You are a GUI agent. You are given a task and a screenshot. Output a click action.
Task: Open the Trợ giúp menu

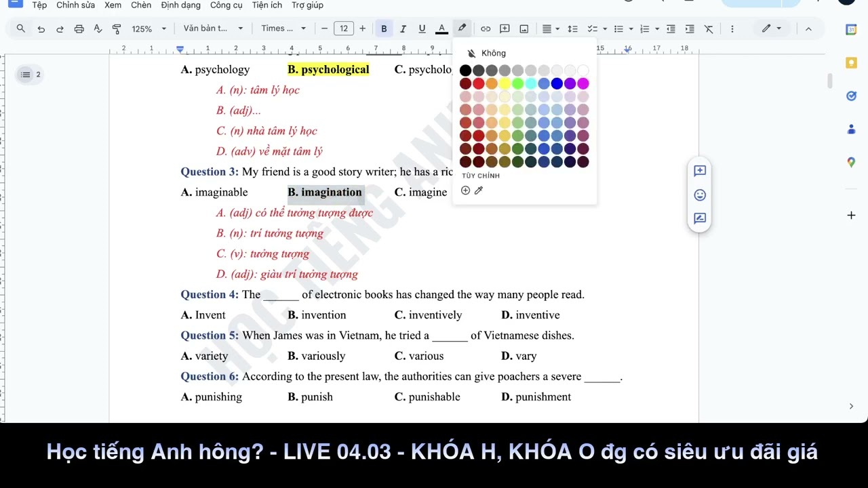tap(307, 5)
